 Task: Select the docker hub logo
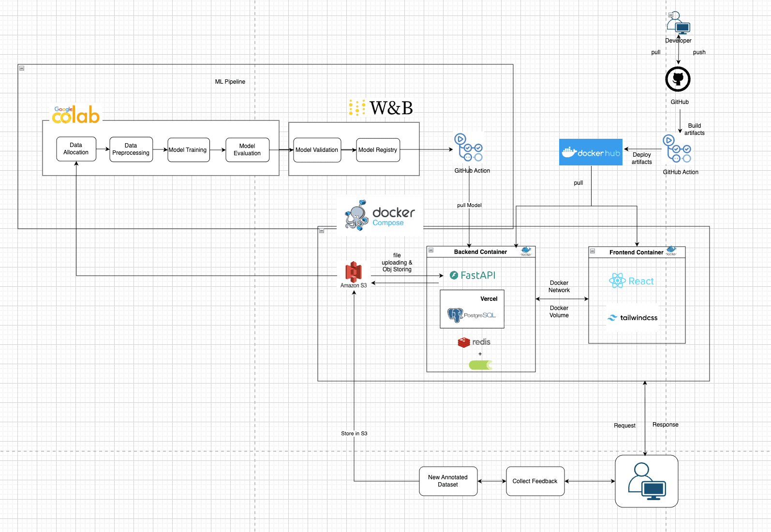point(591,152)
